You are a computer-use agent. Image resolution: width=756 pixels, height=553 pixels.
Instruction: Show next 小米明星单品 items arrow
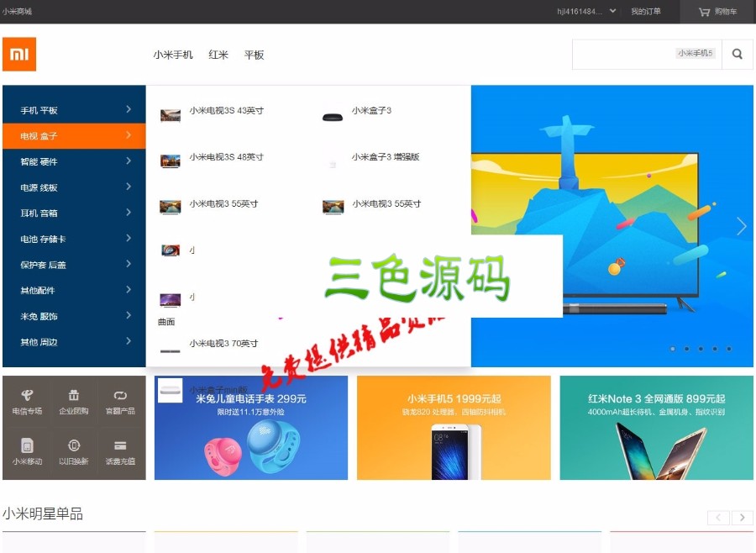743,518
